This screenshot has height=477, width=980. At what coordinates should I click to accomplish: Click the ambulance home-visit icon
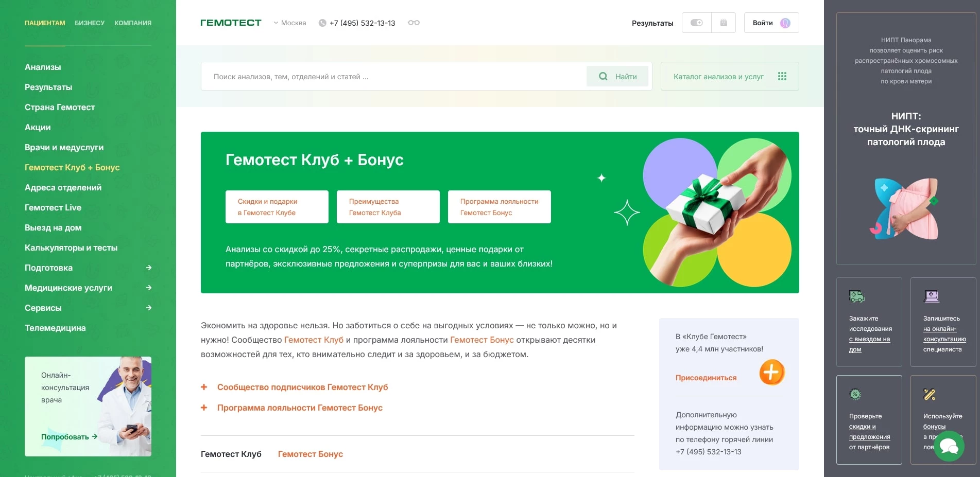click(856, 296)
